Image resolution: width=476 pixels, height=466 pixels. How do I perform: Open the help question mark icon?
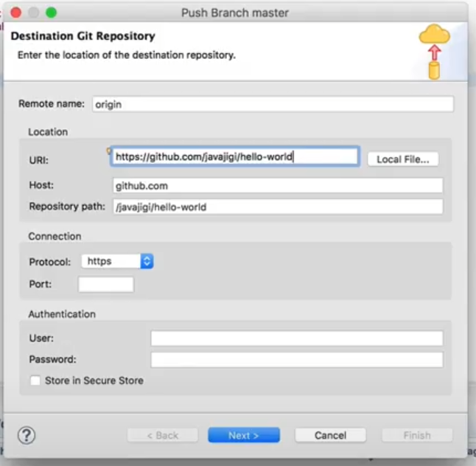(27, 435)
